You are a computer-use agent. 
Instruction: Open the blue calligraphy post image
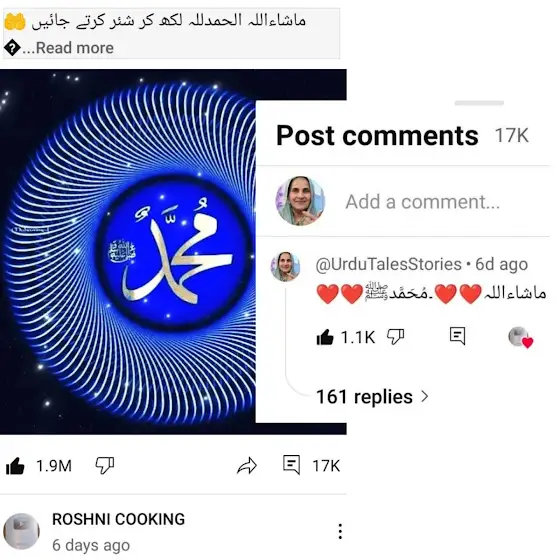coord(128,252)
